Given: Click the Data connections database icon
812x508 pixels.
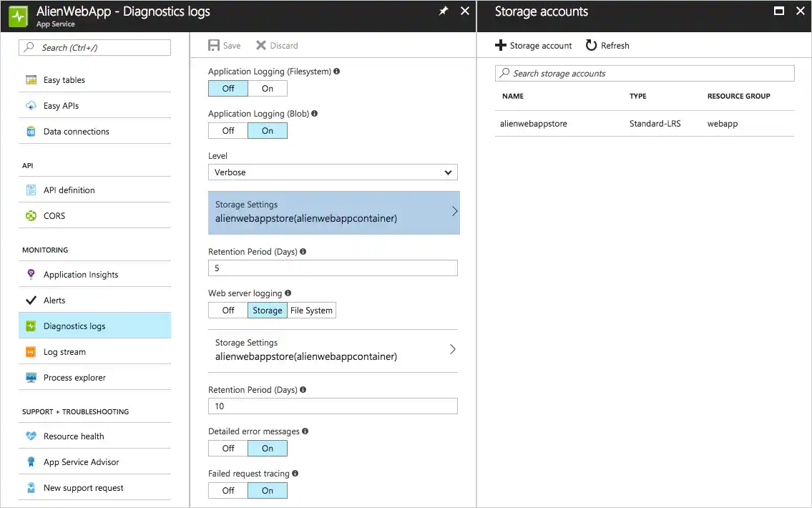Looking at the screenshot, I should (x=31, y=132).
